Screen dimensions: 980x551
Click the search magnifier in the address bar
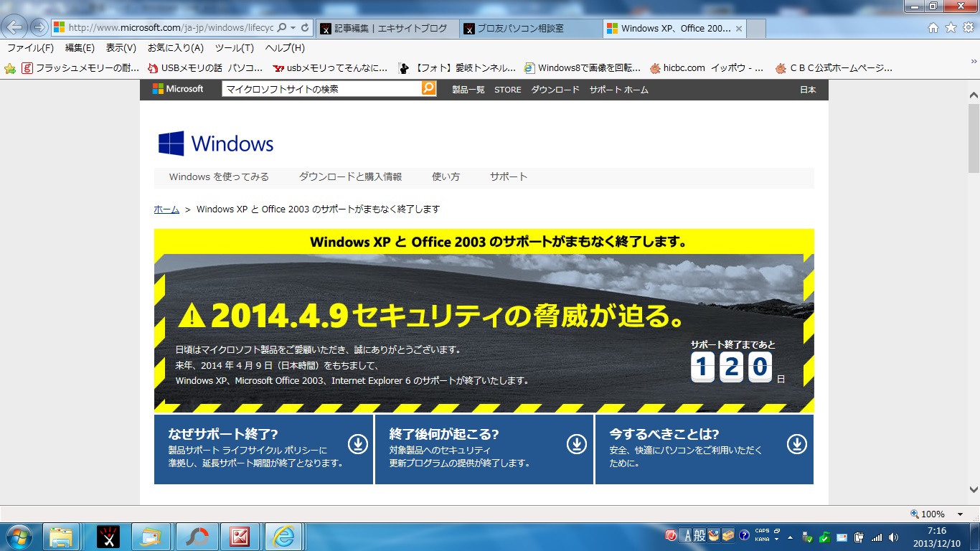(x=282, y=28)
